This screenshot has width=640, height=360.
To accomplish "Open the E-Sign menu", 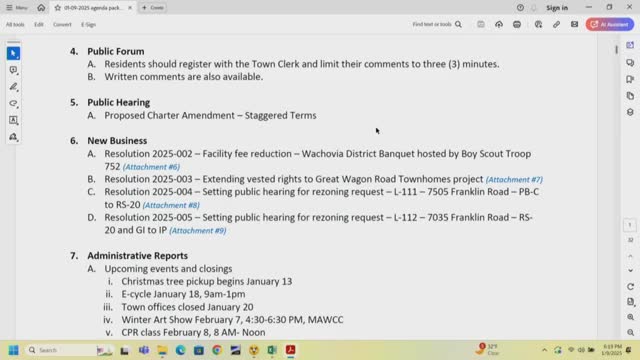I will point(88,24).
